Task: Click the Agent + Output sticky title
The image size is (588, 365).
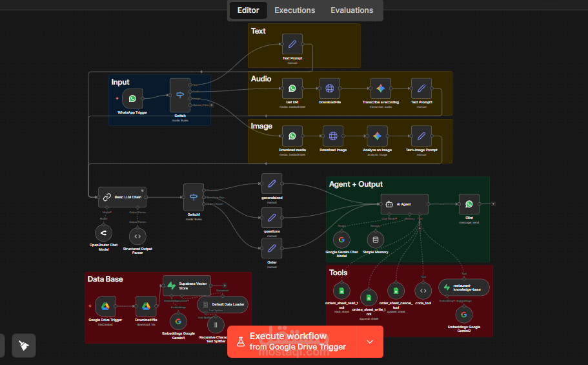Action: click(356, 184)
